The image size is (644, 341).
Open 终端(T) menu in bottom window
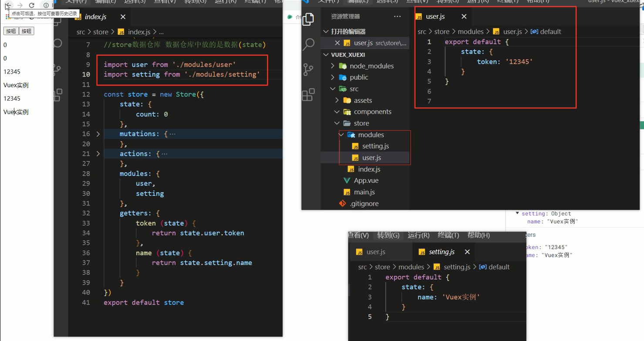click(448, 235)
